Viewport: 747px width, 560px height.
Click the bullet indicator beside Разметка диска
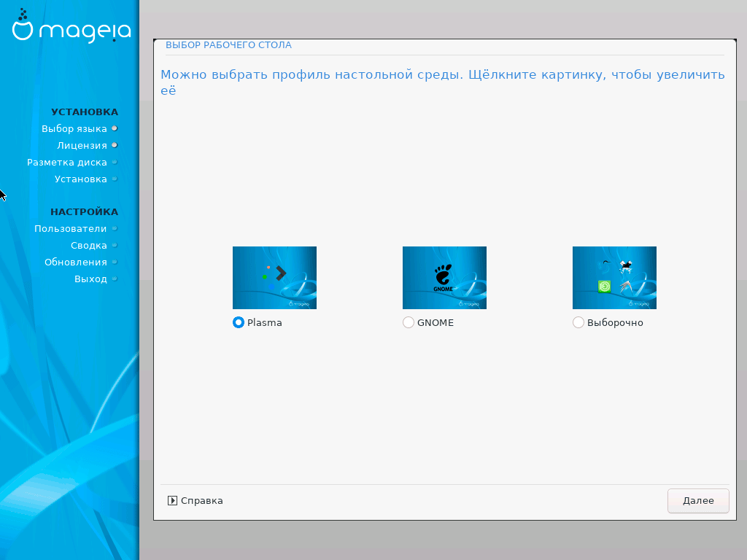(115, 163)
